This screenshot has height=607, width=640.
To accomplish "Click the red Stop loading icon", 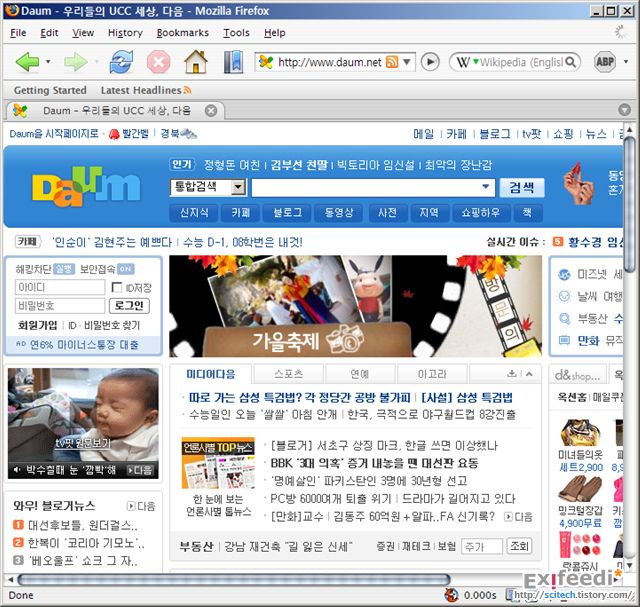I will pyautogui.click(x=158, y=62).
